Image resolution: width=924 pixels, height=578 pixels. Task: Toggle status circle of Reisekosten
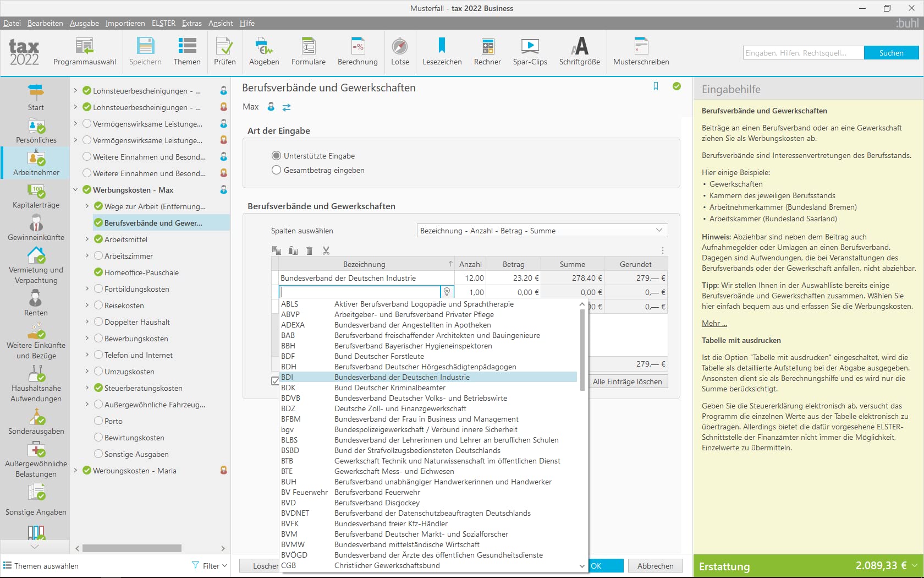98,306
